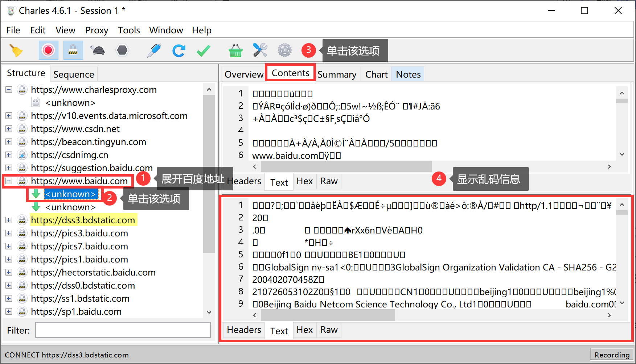
Task: Collapse the www.baidu.com node
Action: point(9,181)
